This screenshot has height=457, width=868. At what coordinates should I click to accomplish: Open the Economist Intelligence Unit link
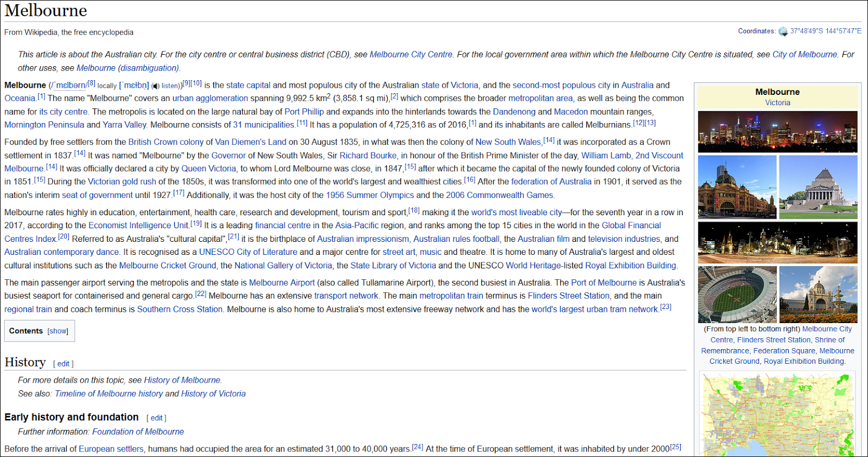(x=138, y=226)
